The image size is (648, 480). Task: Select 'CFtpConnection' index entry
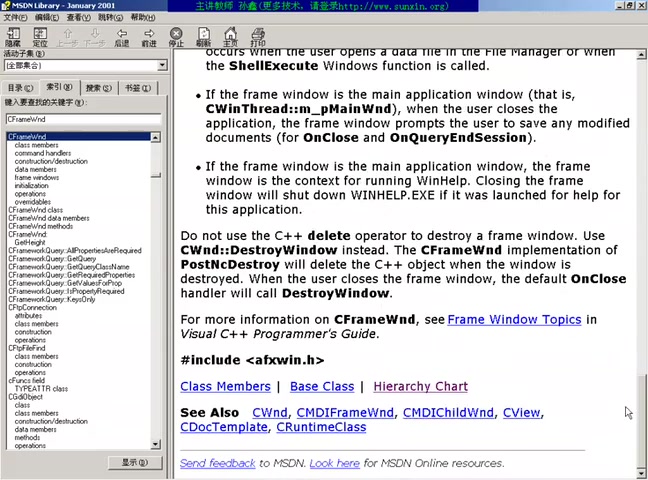click(32, 308)
